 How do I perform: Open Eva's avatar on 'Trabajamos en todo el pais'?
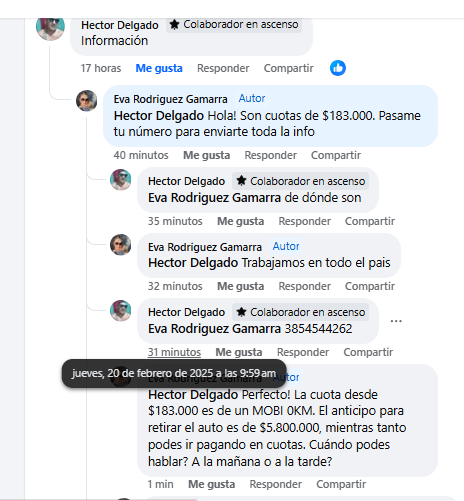121,245
